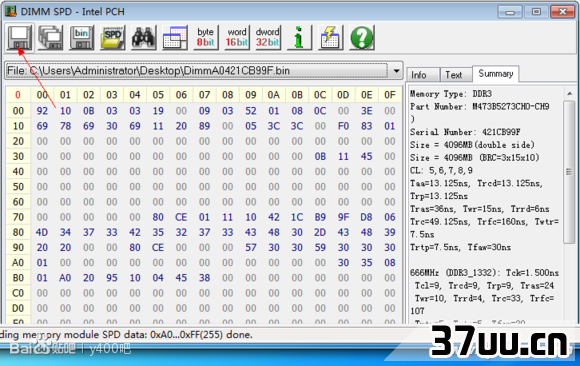
Task: Click the multiple-disks Save All icon
Action: click(51, 38)
